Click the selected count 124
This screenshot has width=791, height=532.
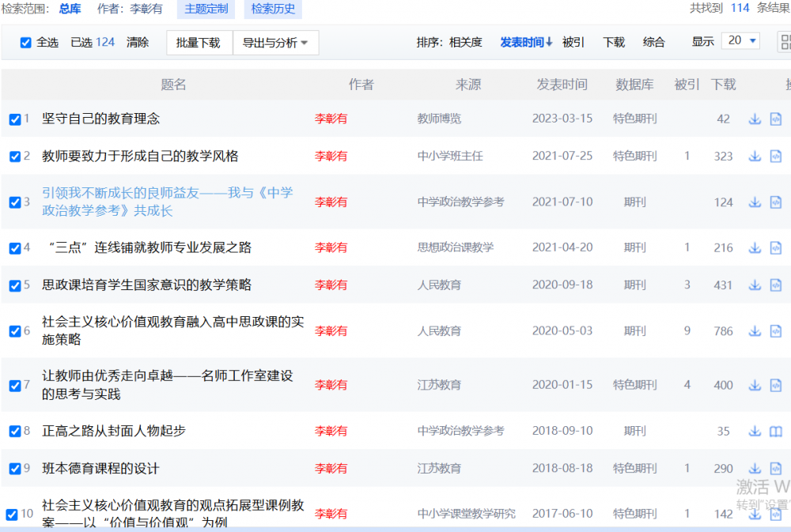coord(105,43)
